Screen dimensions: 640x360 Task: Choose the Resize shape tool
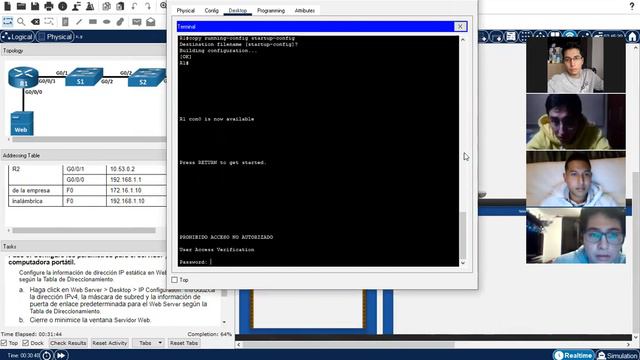[x=49, y=22]
